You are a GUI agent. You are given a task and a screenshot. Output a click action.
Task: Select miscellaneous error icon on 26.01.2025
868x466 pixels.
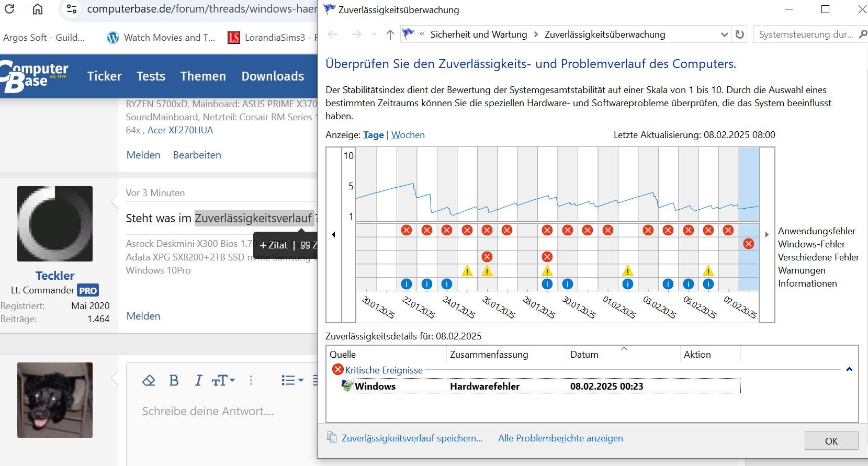click(x=487, y=257)
